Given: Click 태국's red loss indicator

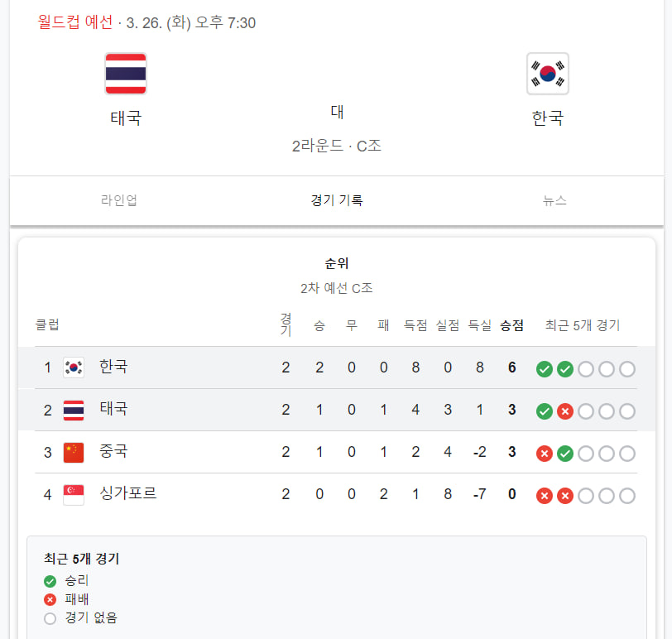Looking at the screenshot, I should (565, 411).
